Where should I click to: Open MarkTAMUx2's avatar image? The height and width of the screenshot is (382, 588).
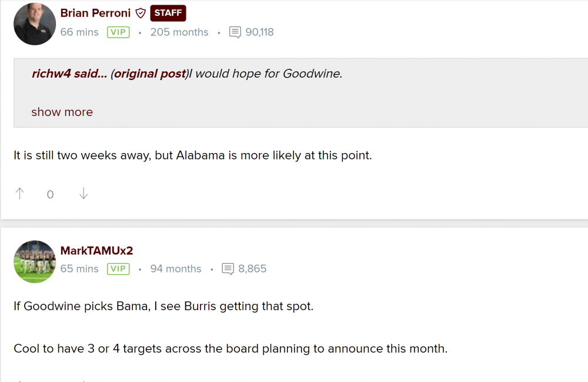pyautogui.click(x=35, y=261)
